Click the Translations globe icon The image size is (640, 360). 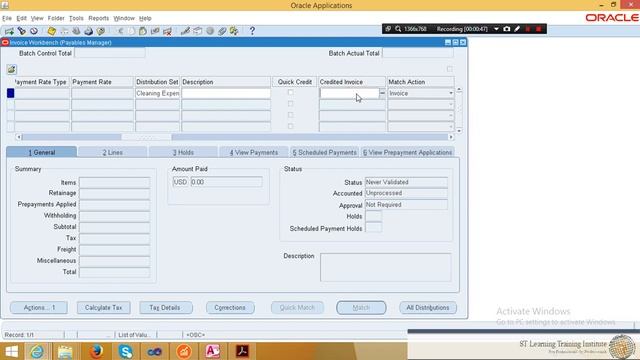click(x=210, y=31)
